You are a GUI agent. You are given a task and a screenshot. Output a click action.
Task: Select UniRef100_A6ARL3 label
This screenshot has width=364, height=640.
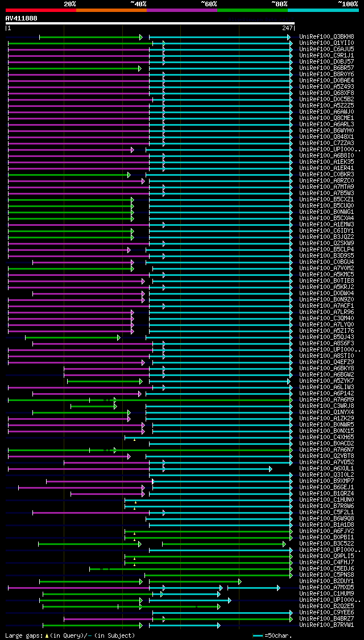(326, 124)
